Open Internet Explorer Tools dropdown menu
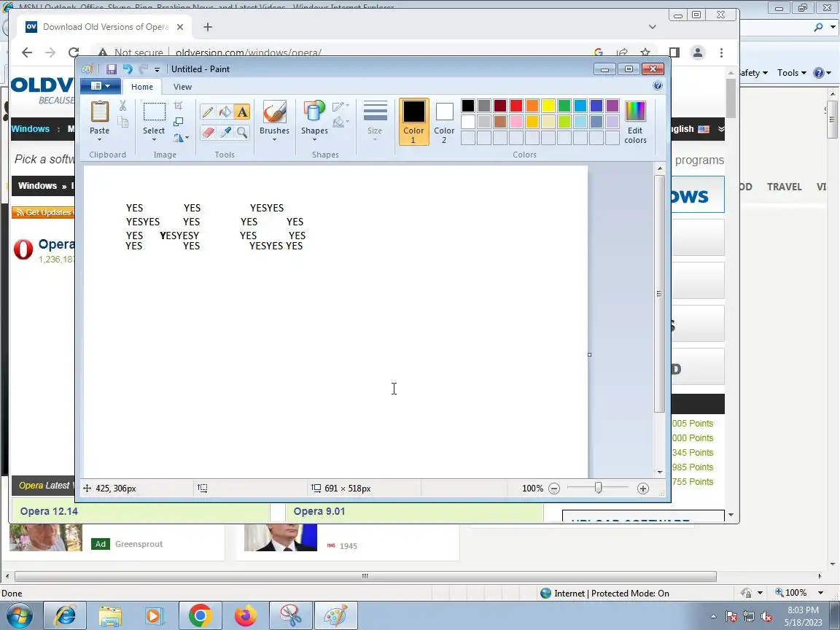This screenshot has height=630, width=840. (x=792, y=73)
